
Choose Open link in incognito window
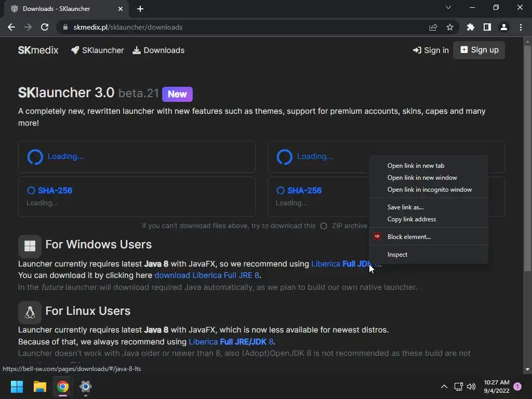click(x=429, y=190)
